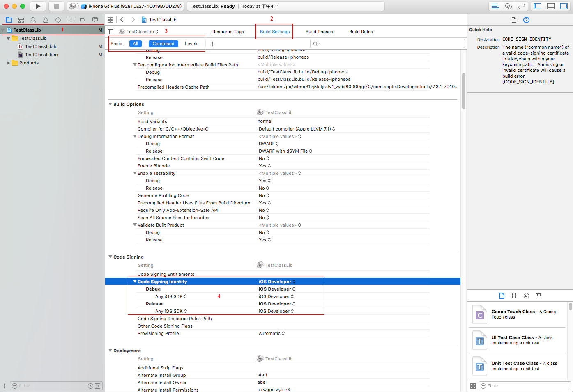Open the Build Settings tab

275,32
